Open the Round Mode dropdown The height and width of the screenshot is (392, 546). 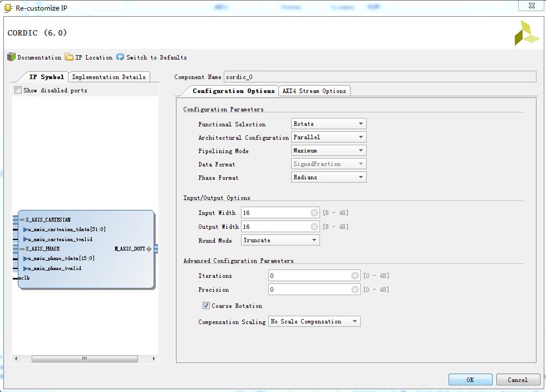(281, 240)
